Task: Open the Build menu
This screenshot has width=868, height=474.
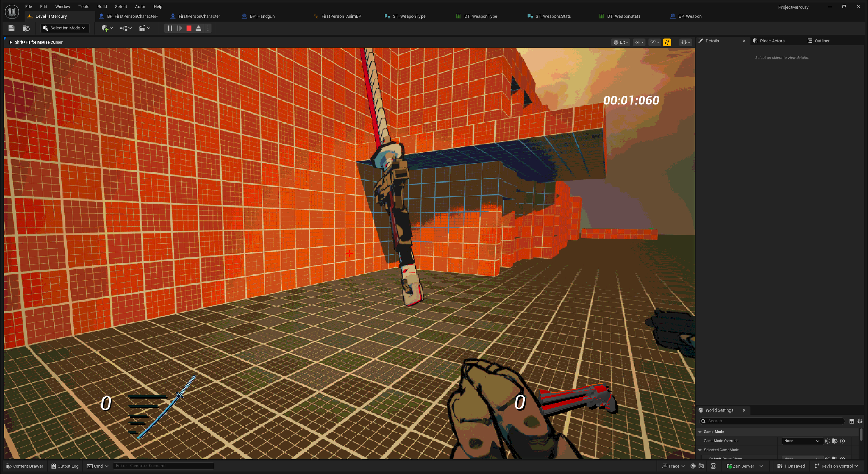Action: click(x=102, y=6)
